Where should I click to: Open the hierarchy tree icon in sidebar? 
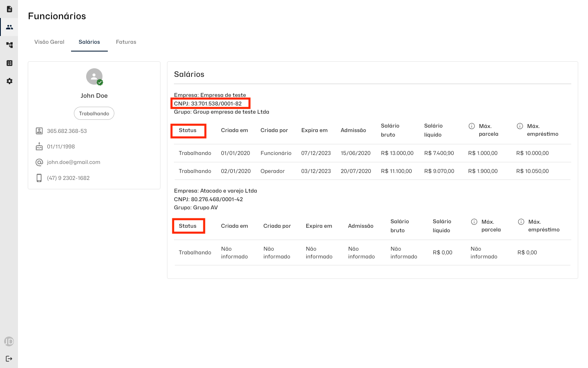coord(9,45)
